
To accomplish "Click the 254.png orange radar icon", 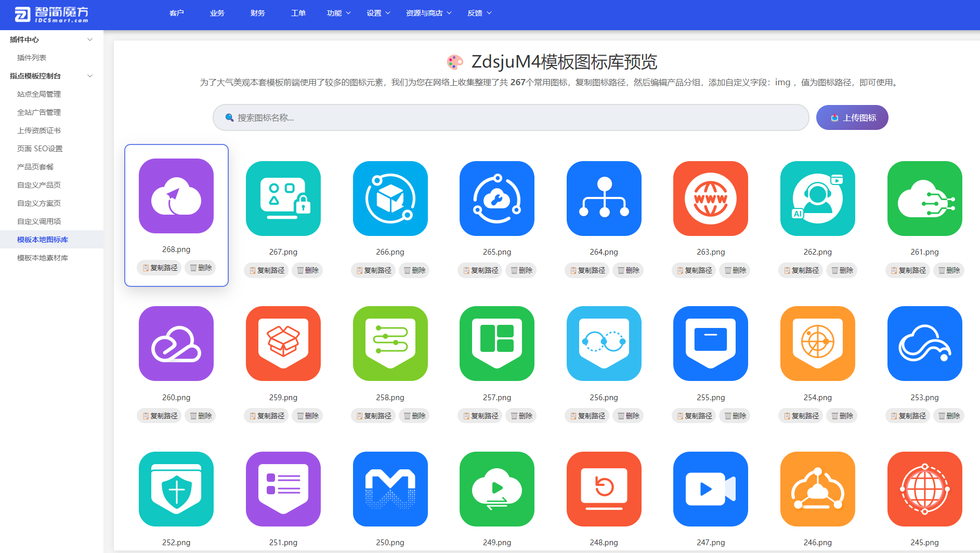I will (x=818, y=344).
